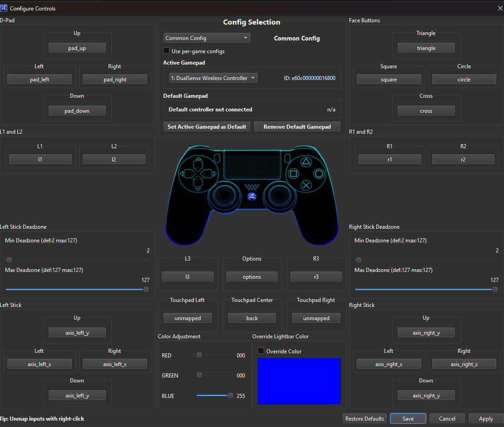Cancel the Configure Controls dialog

[x=447, y=419]
